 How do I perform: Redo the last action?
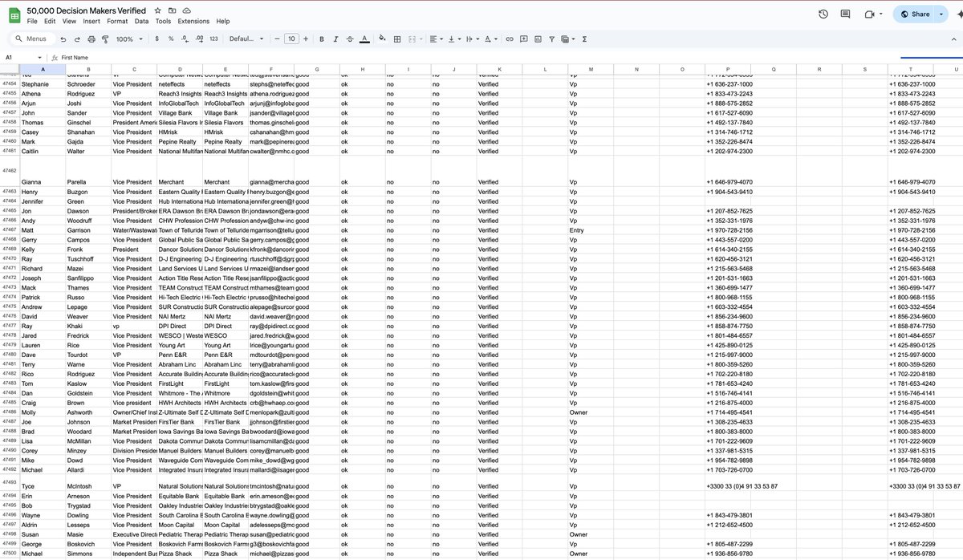(x=77, y=39)
